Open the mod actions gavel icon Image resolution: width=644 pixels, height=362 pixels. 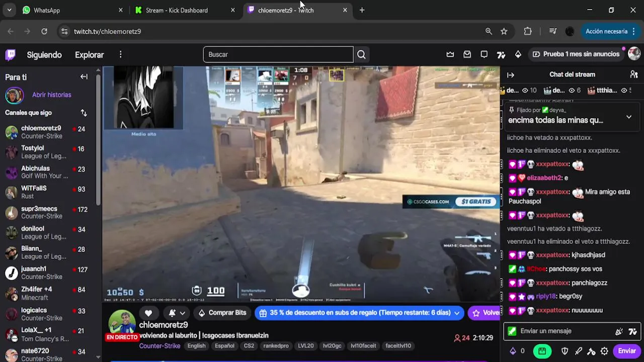(591, 351)
